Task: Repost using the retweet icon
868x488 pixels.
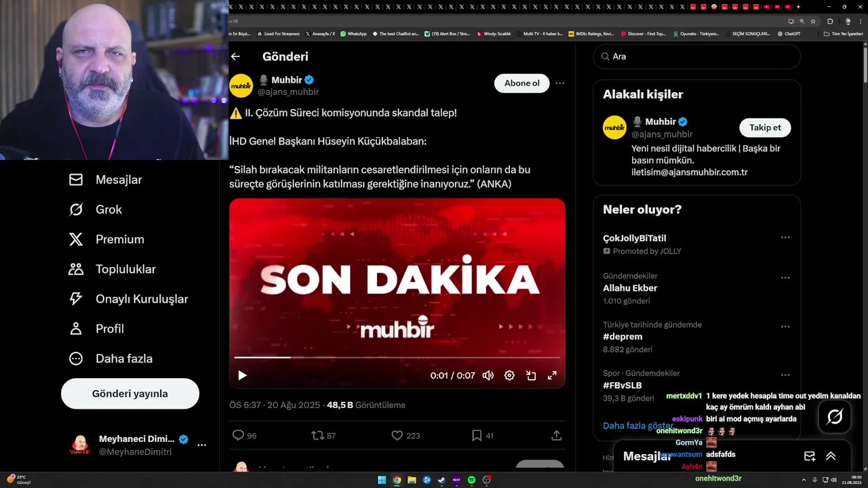Action: [x=317, y=435]
